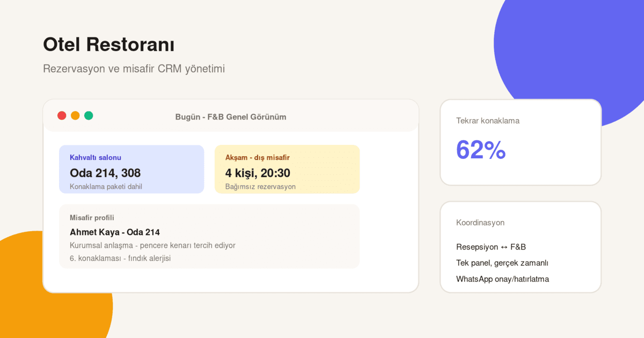Viewport: 644px width, 338px height.
Task: Click the green window dot
Action: coord(89,115)
